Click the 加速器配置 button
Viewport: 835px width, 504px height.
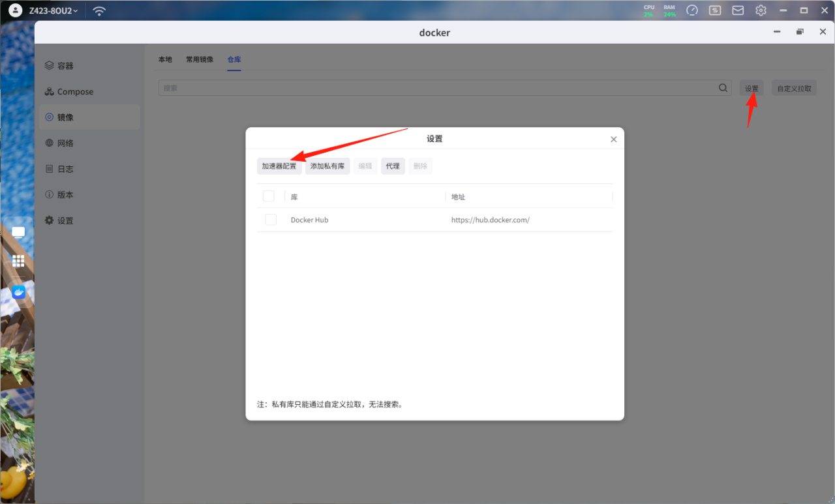[279, 166]
